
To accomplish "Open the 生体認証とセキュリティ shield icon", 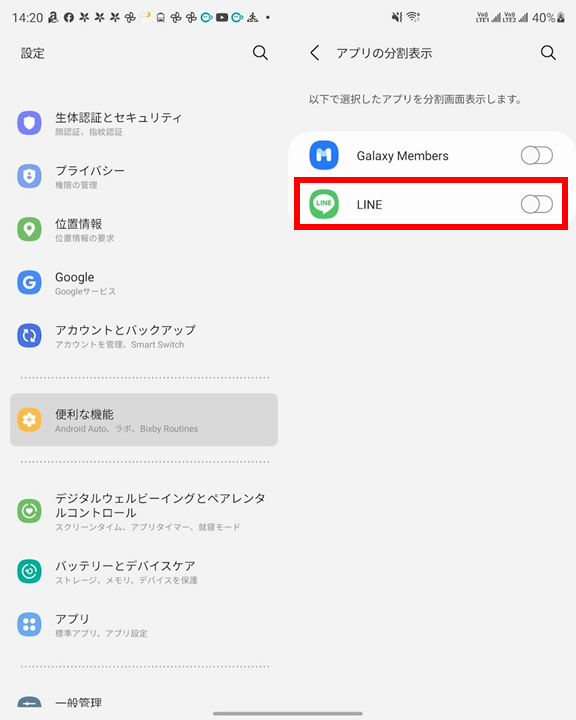I will coord(29,123).
